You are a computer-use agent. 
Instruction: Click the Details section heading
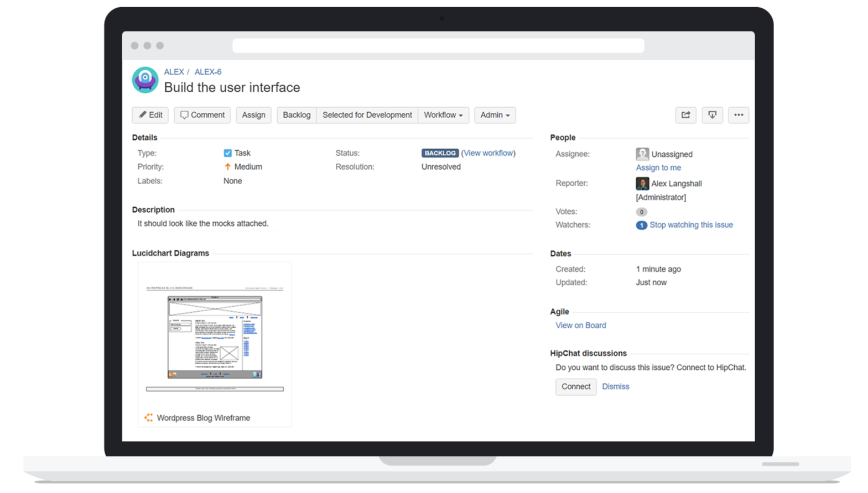tap(144, 138)
